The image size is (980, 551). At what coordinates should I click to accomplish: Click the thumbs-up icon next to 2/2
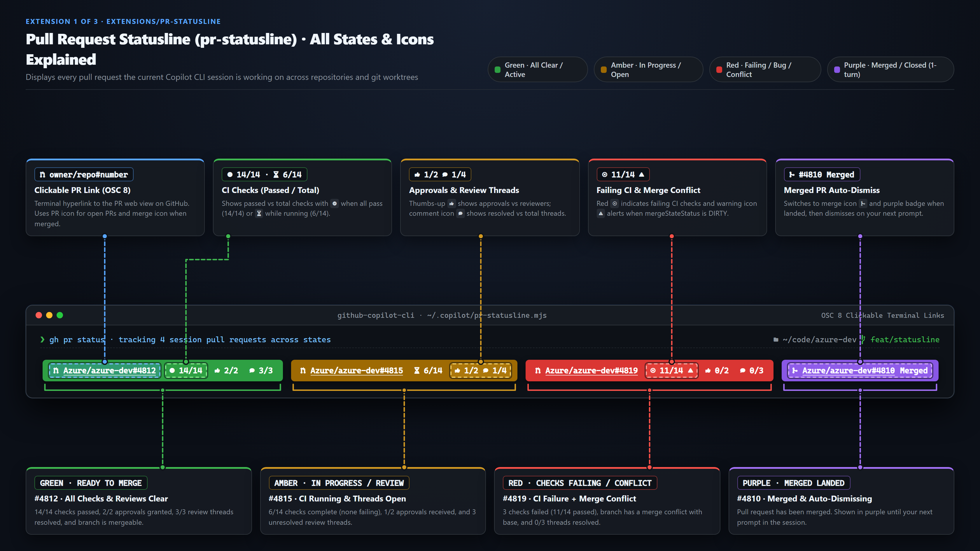(x=217, y=370)
